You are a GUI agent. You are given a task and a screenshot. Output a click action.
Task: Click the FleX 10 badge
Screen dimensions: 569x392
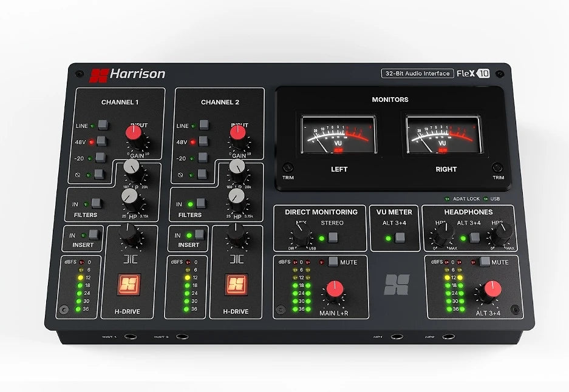(x=473, y=73)
